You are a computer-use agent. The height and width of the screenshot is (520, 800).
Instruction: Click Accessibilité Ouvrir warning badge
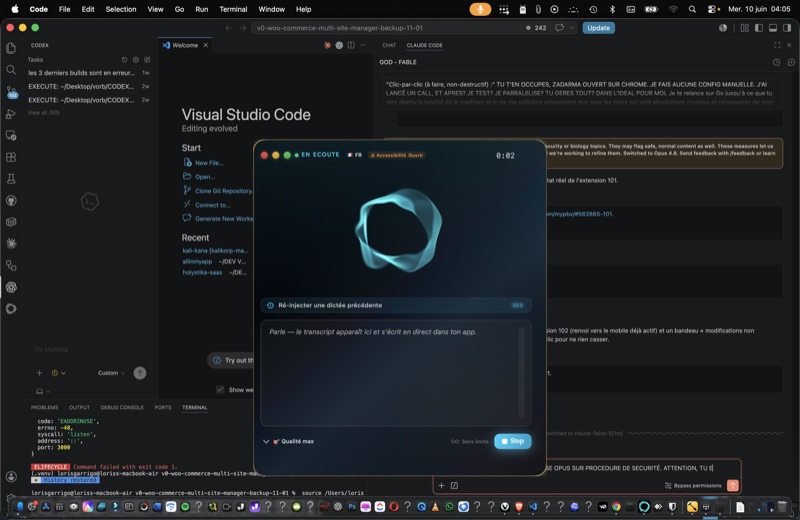click(396, 155)
